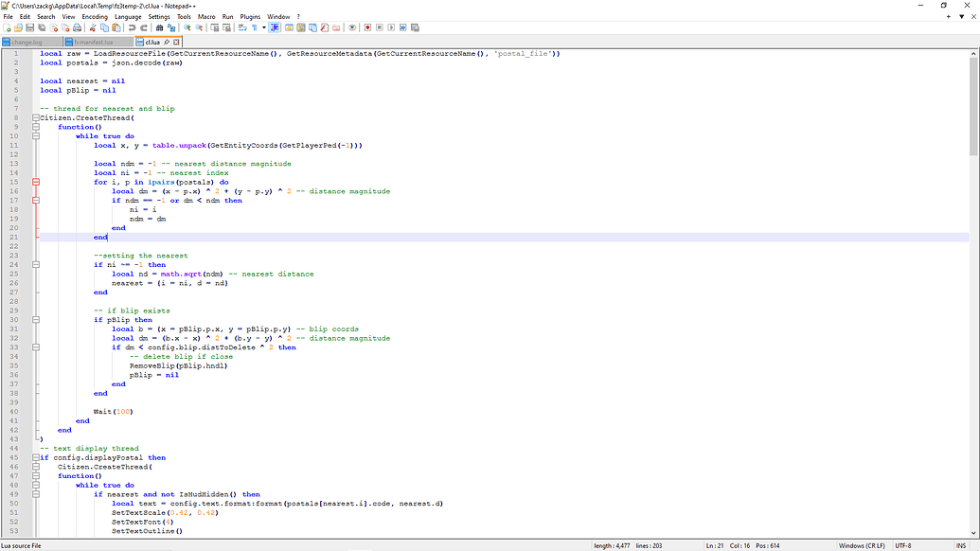Collapse the config.displayPostal if block

click(35, 457)
